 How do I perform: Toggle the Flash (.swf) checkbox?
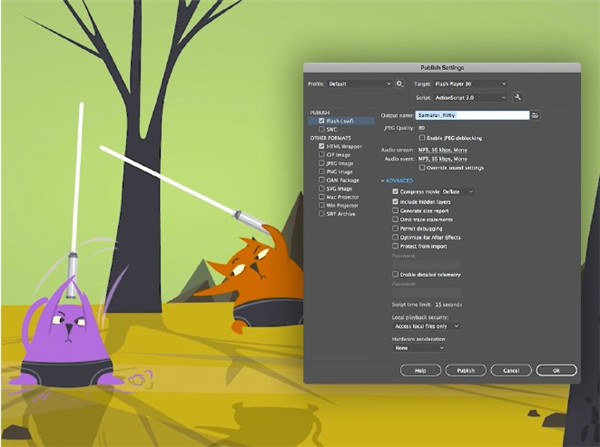click(321, 121)
